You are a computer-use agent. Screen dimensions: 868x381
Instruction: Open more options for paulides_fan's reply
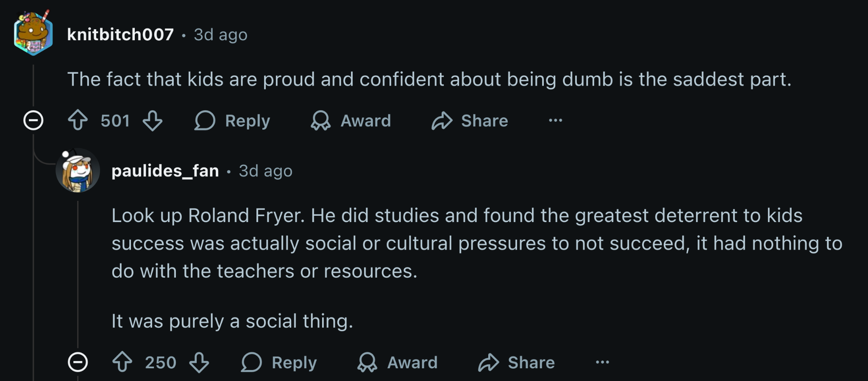pyautogui.click(x=602, y=362)
